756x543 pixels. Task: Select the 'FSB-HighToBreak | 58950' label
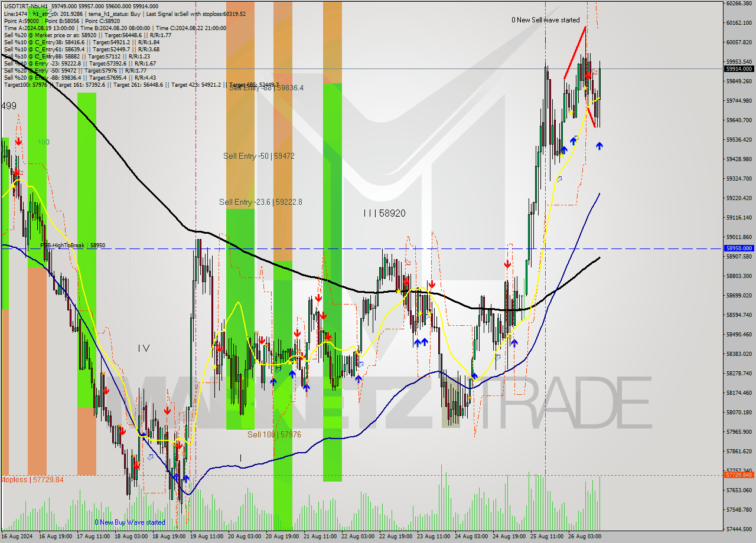pyautogui.click(x=73, y=245)
